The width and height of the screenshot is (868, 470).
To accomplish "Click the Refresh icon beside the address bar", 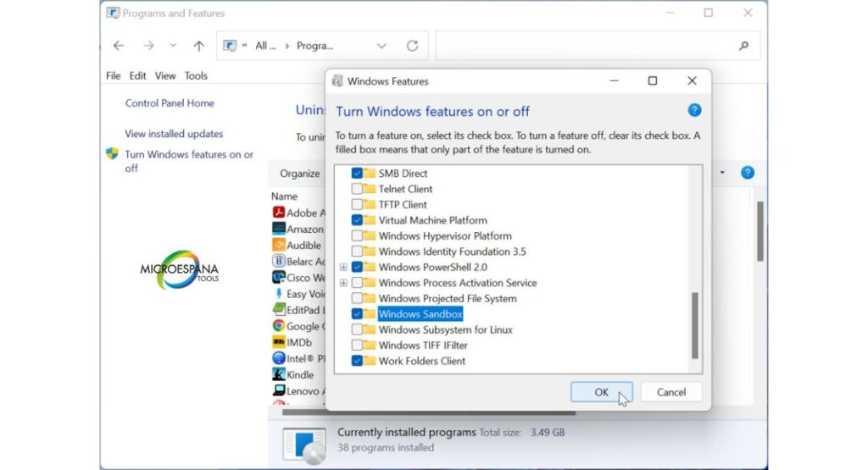I will point(413,46).
